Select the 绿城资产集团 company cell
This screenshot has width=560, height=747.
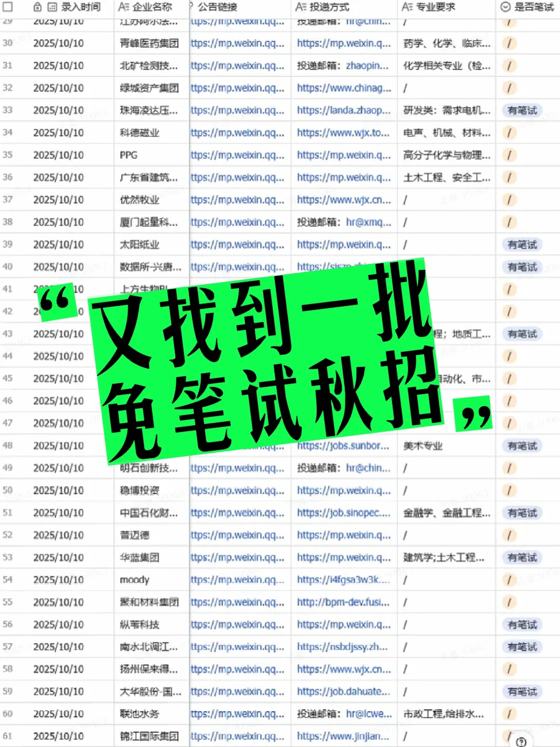click(151, 88)
